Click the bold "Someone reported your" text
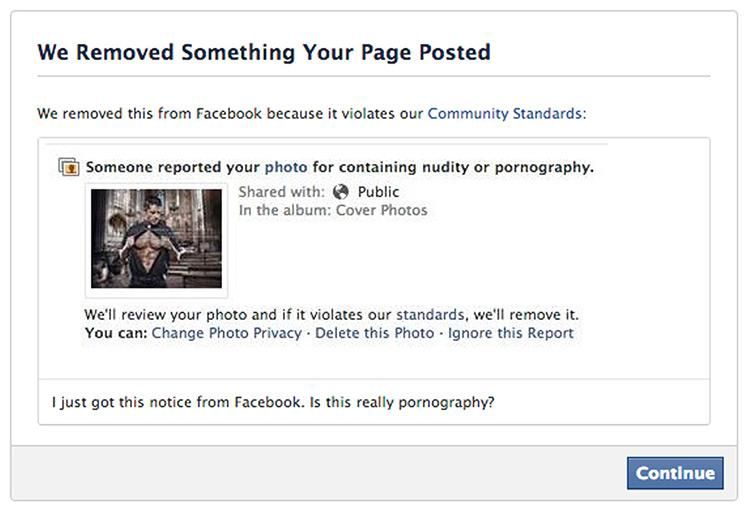Image resolution: width=750 pixels, height=511 pixels. pyautogui.click(x=172, y=167)
